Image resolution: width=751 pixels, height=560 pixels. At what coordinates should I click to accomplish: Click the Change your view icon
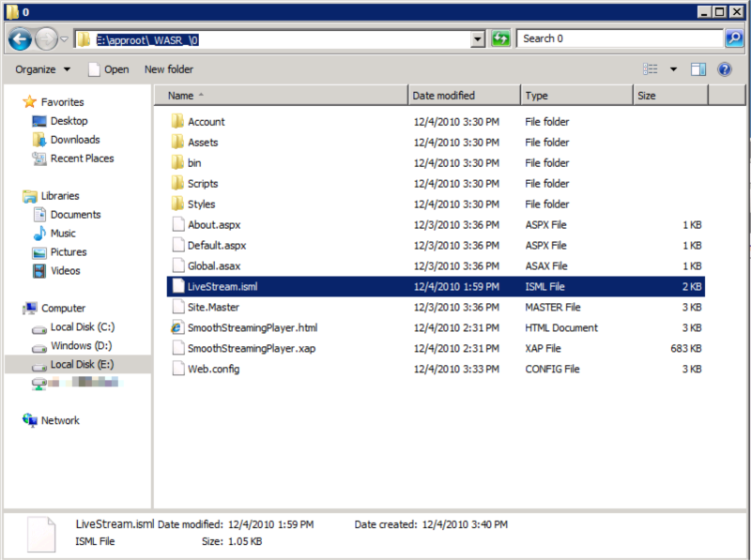[651, 69]
